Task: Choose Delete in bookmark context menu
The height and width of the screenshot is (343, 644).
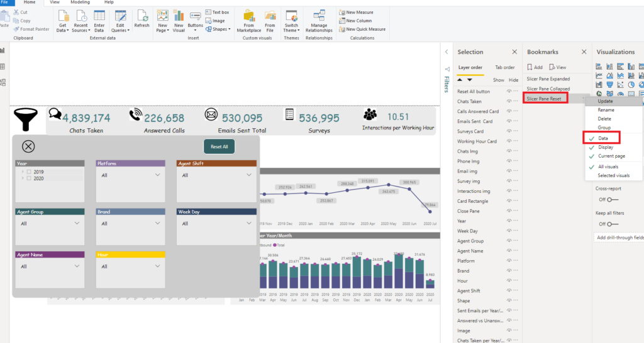Action: pyautogui.click(x=614, y=119)
